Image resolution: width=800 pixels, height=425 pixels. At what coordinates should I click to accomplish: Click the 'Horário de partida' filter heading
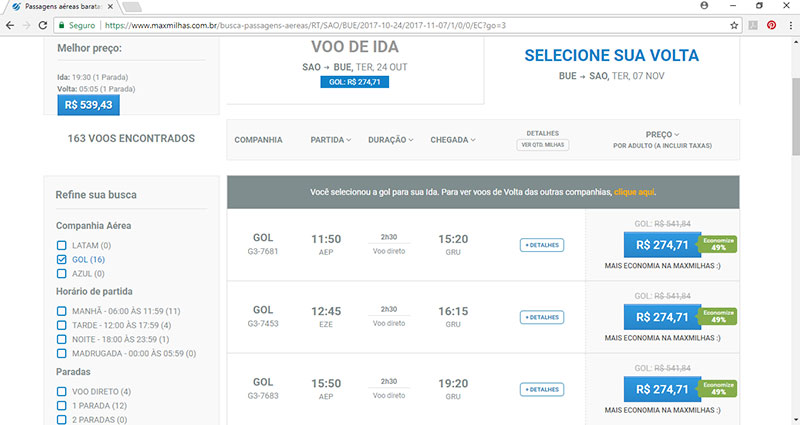pos(94,291)
